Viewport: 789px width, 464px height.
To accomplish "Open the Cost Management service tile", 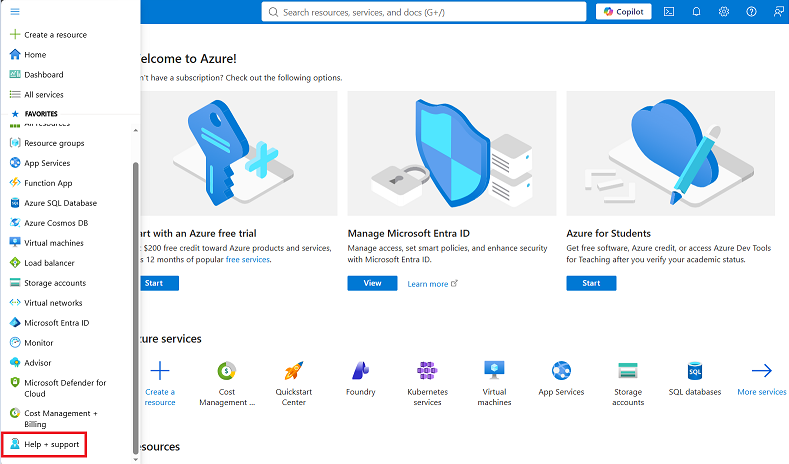I will [227, 383].
